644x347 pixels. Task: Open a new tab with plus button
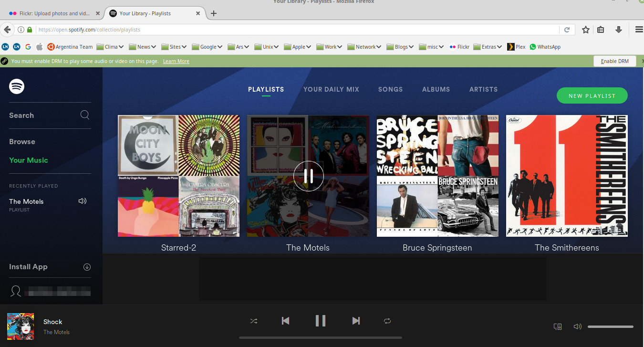(x=214, y=13)
